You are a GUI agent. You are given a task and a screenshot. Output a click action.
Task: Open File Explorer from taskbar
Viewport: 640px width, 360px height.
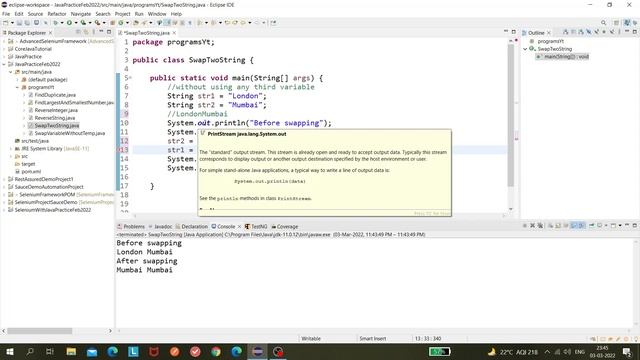[x=71, y=351]
